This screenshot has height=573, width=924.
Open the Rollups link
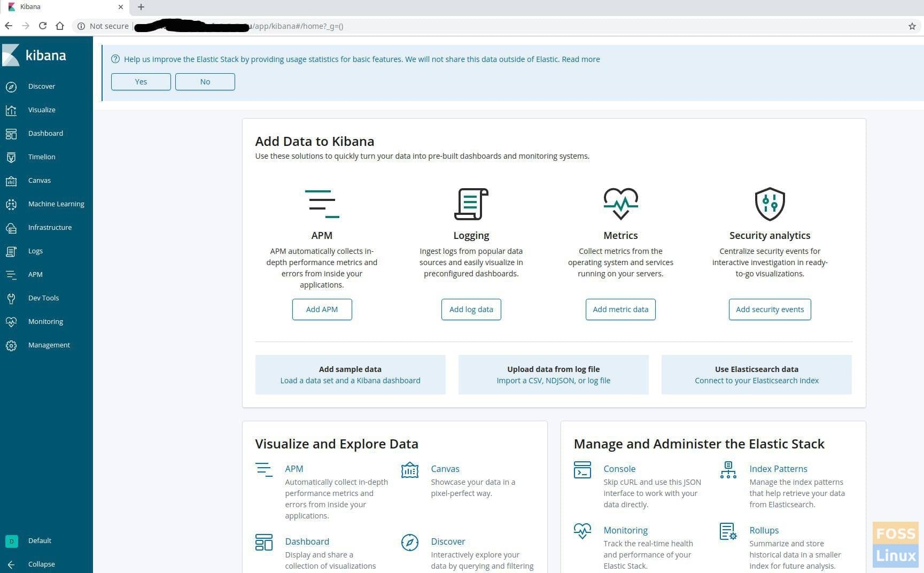click(764, 530)
